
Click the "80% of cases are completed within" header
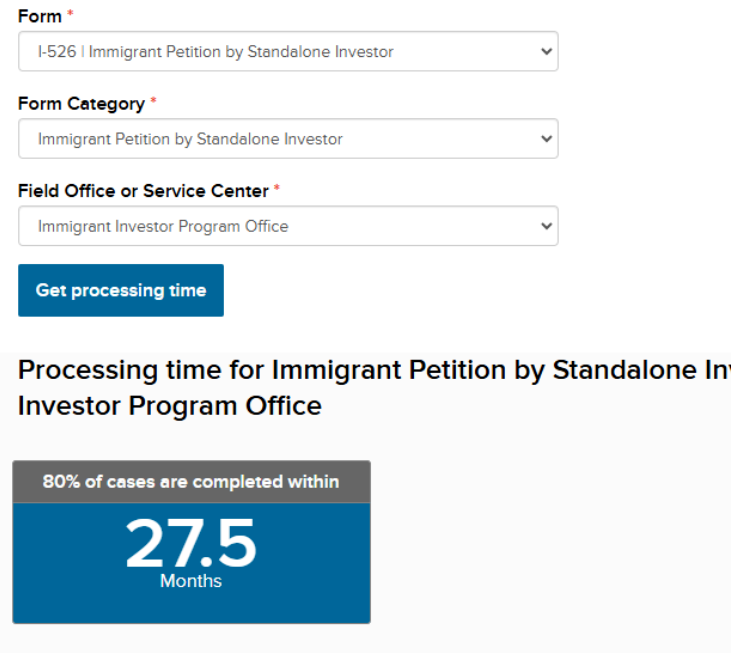pyautogui.click(x=191, y=482)
